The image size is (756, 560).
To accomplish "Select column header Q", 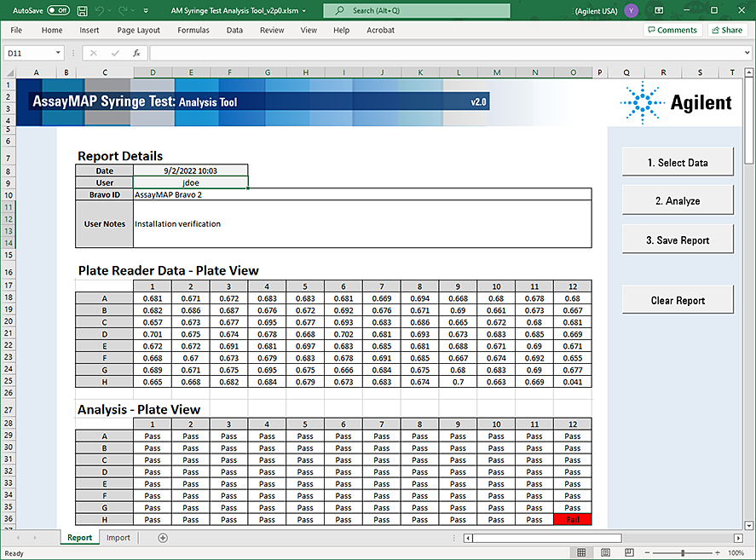I will point(626,72).
